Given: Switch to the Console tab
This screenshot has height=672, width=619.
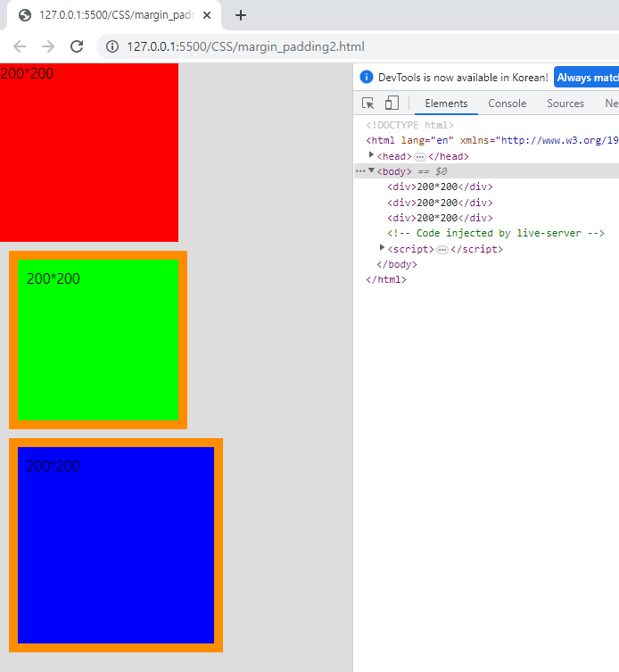Looking at the screenshot, I should pos(508,104).
